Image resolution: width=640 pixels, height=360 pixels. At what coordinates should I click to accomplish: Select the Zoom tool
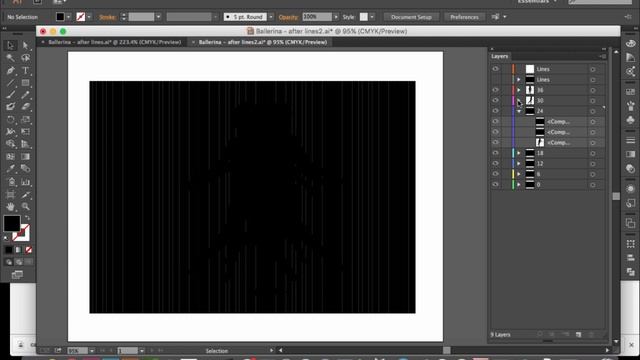tap(25, 207)
